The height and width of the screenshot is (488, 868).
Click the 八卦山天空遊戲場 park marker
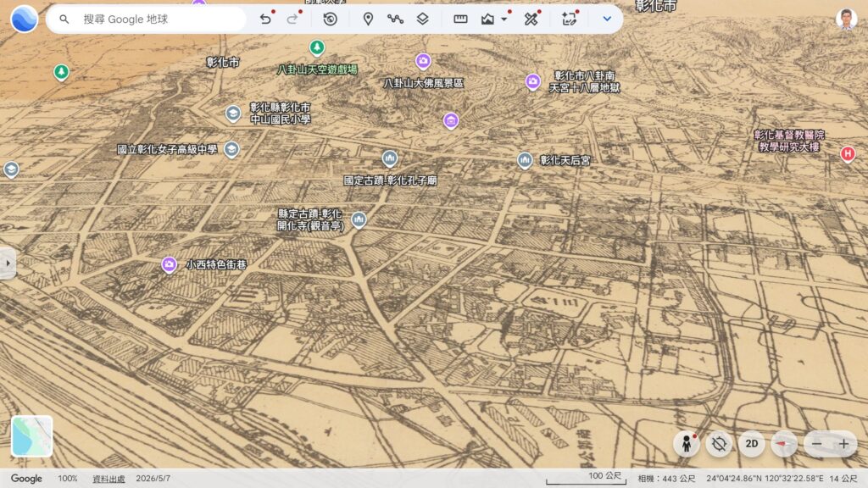[x=317, y=48]
